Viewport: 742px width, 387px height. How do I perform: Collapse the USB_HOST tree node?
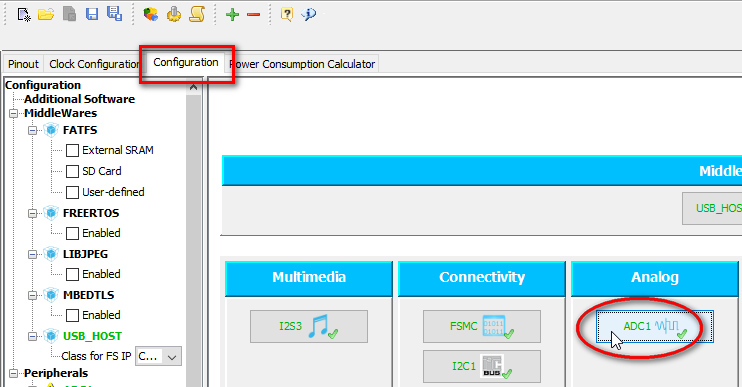pyautogui.click(x=32, y=336)
